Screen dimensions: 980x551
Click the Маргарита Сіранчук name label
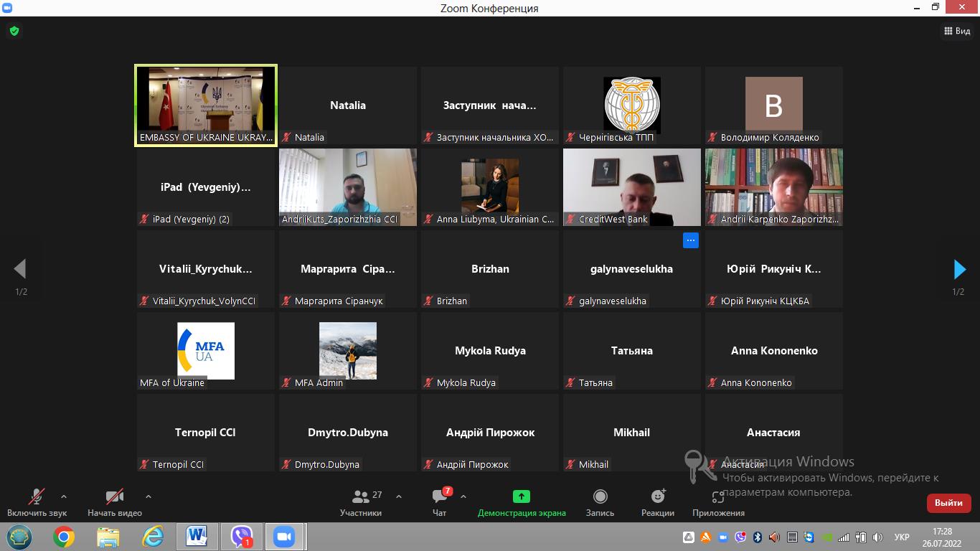coord(339,301)
